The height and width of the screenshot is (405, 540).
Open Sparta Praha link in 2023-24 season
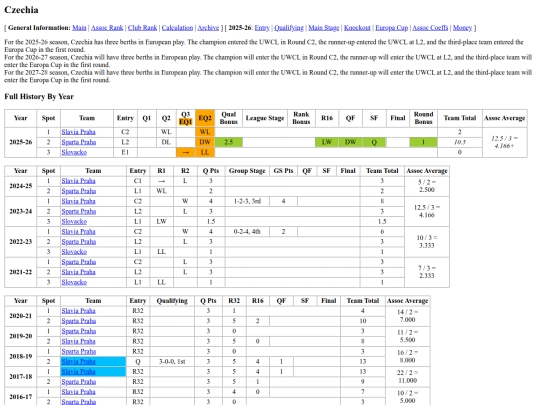pyautogui.click(x=79, y=211)
